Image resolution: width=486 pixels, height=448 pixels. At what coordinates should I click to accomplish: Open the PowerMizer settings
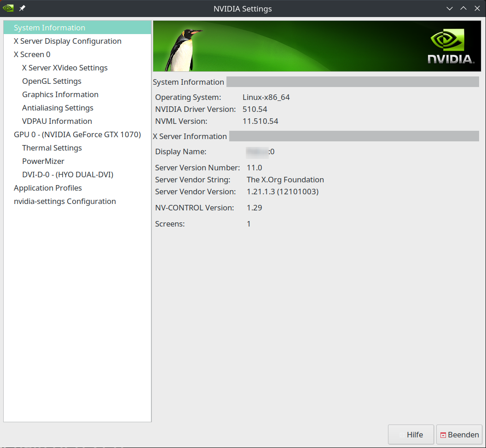click(x=43, y=161)
